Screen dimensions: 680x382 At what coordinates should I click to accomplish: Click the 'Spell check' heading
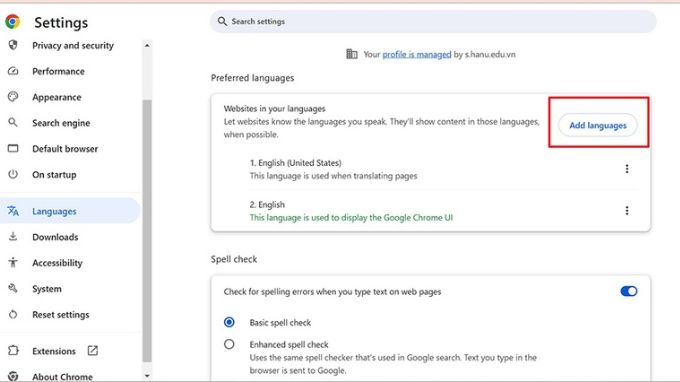tap(234, 259)
